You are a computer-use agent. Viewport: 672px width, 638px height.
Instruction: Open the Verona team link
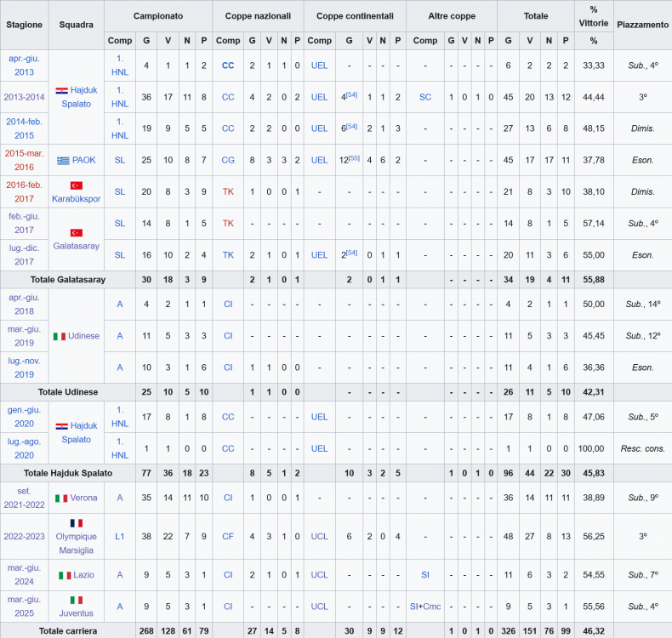(83, 498)
